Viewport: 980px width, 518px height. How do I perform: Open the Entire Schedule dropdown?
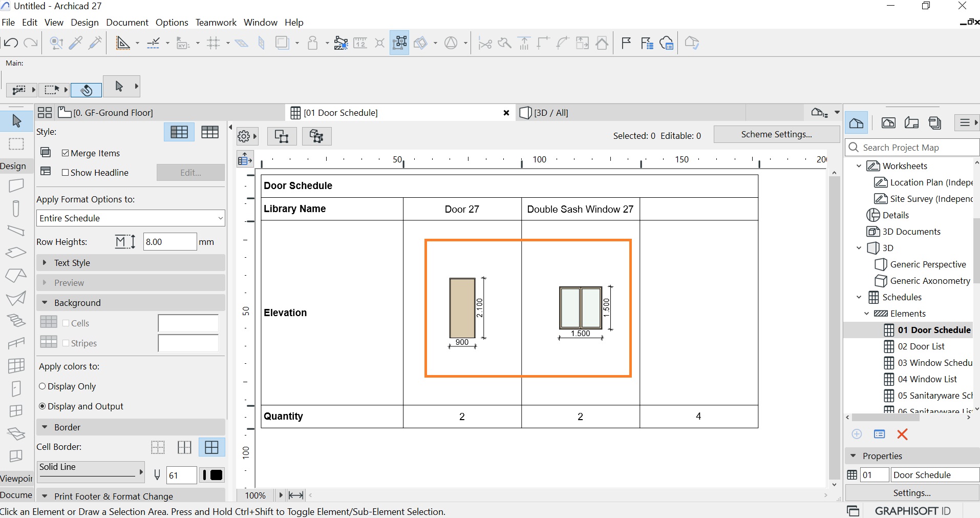click(x=131, y=218)
